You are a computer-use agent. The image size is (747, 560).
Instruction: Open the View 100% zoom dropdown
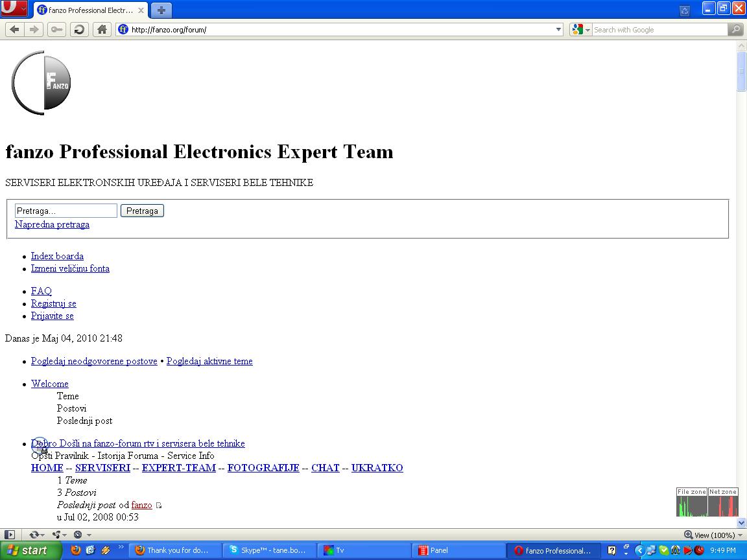[713, 535]
